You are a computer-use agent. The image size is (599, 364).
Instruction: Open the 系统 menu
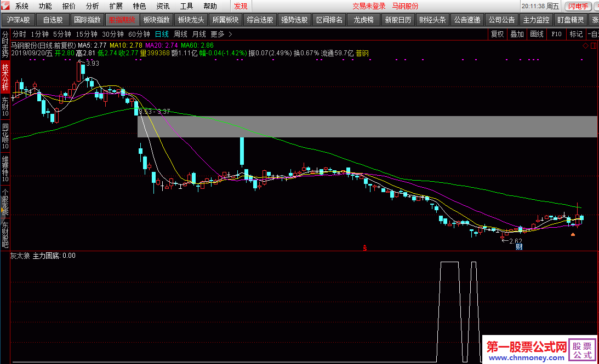click(22, 6)
